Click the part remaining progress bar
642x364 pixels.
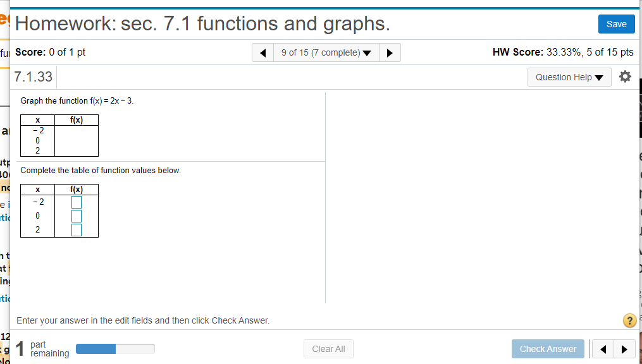[115, 348]
